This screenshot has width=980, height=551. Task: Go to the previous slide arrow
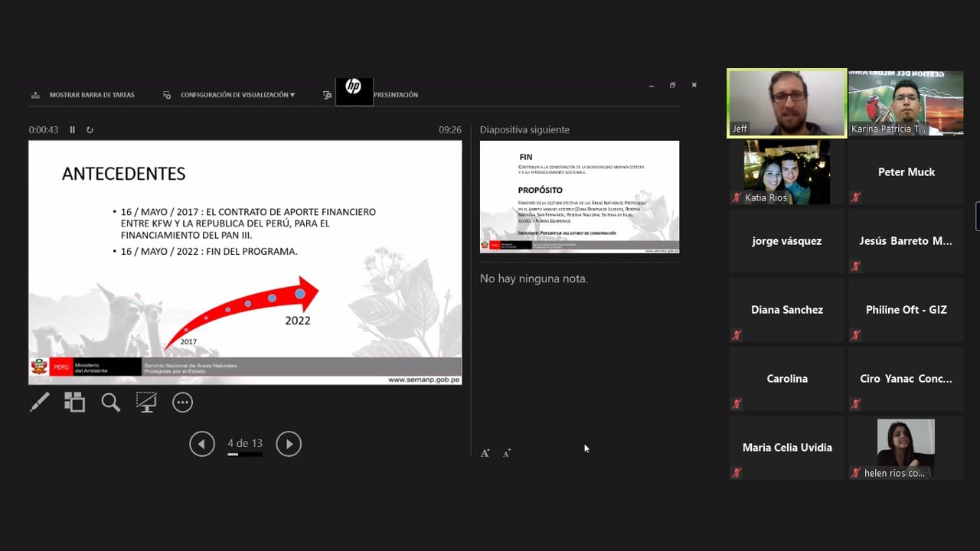coord(202,444)
